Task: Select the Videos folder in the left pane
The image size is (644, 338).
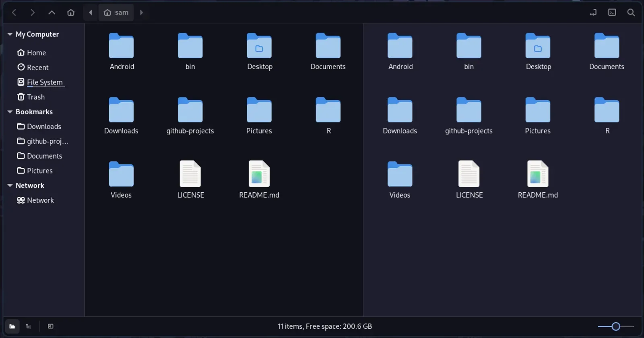Action: pyautogui.click(x=121, y=180)
